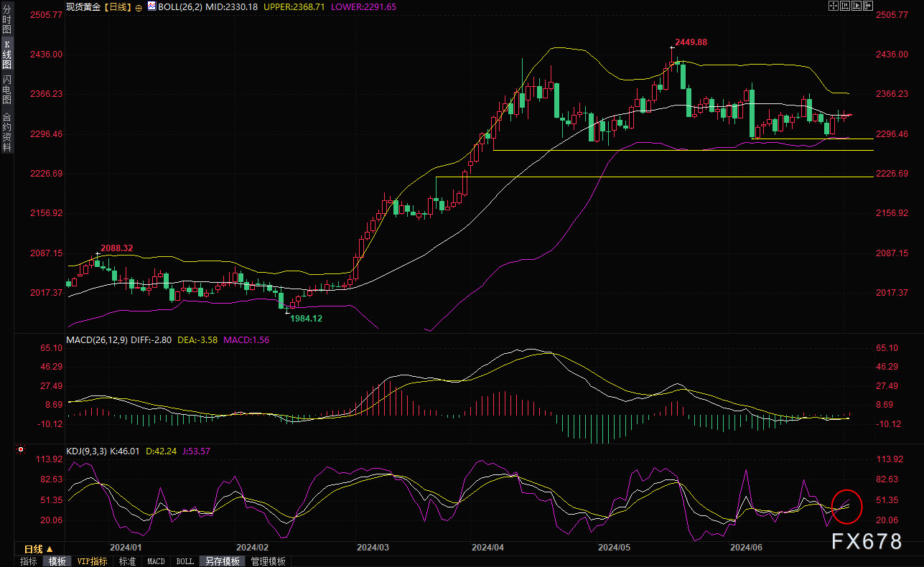Click the 另存模板 button
Viewport: 924px width, 567px height.
pyautogui.click(x=220, y=561)
